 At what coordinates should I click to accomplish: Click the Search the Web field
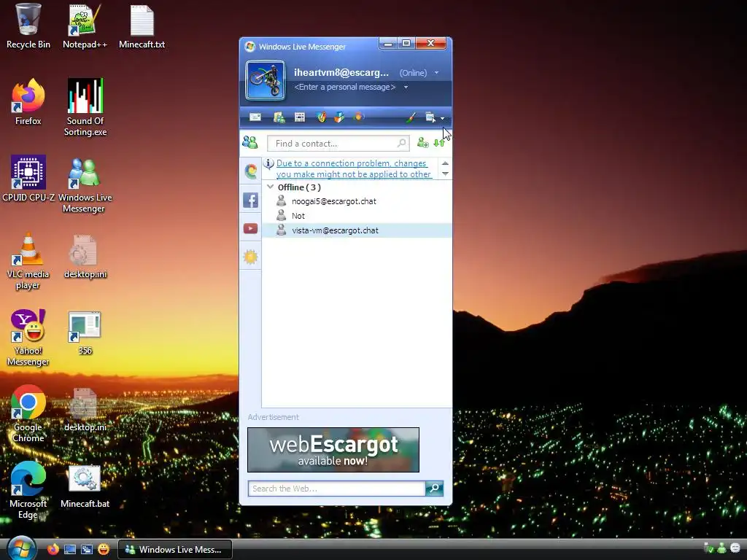coord(336,489)
